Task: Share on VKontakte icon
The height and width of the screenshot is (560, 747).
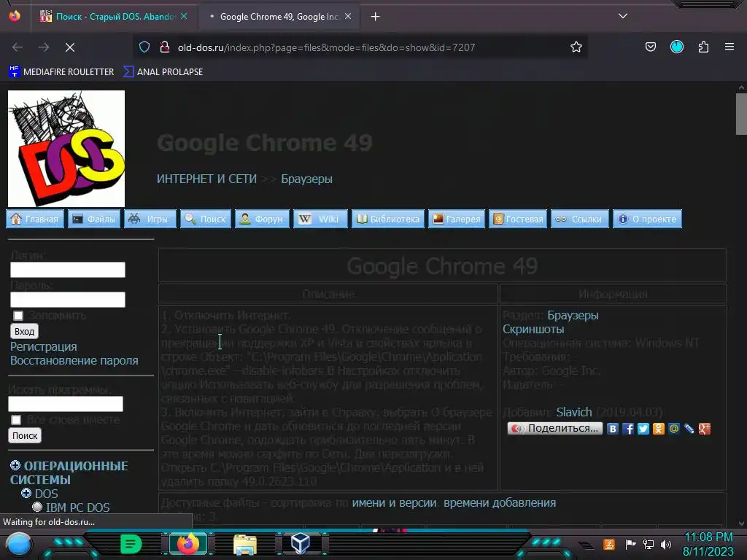Action: click(x=613, y=429)
